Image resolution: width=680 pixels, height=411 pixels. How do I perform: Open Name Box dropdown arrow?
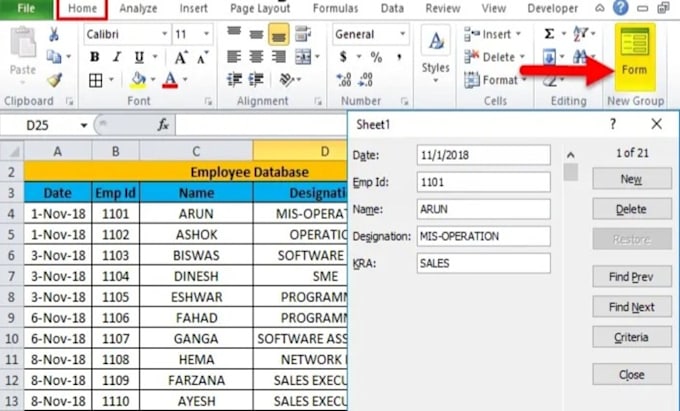point(84,126)
